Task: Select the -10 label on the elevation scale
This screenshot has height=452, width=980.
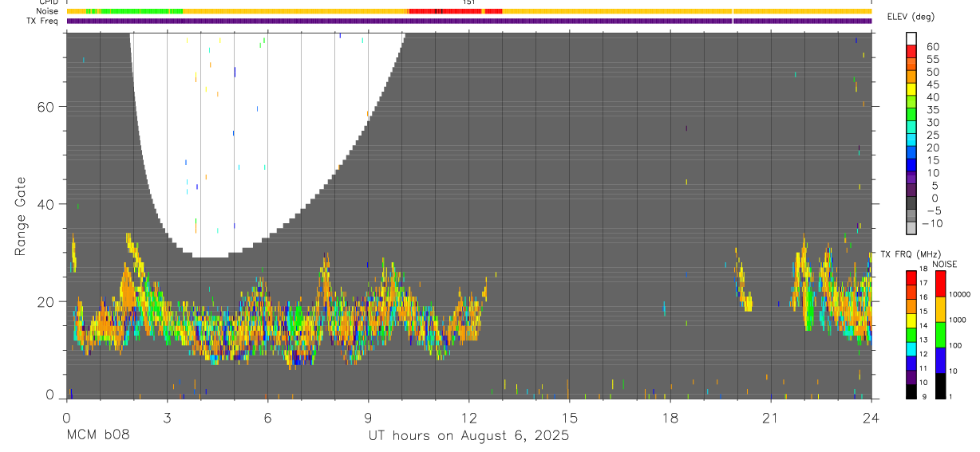Action: [x=931, y=223]
